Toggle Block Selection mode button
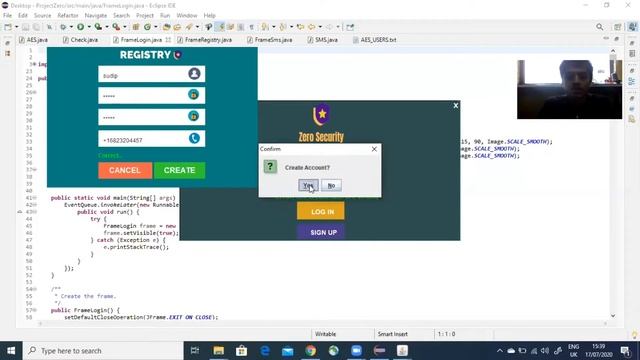The image size is (640, 360). 241,27
